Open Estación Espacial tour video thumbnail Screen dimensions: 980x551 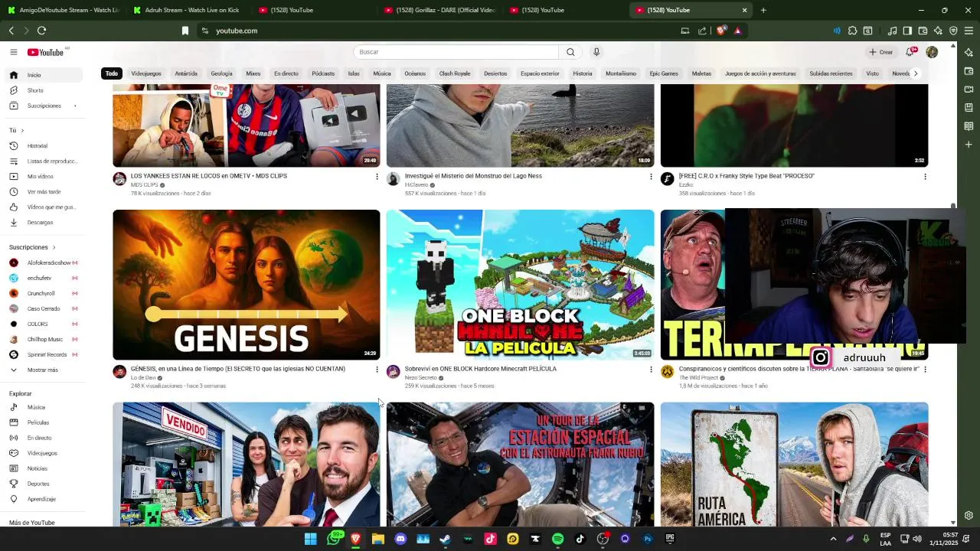521,464
